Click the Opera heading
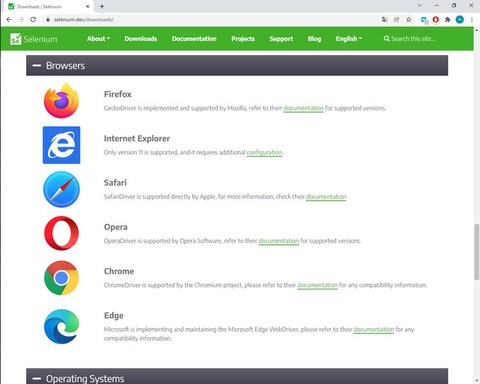 point(116,227)
